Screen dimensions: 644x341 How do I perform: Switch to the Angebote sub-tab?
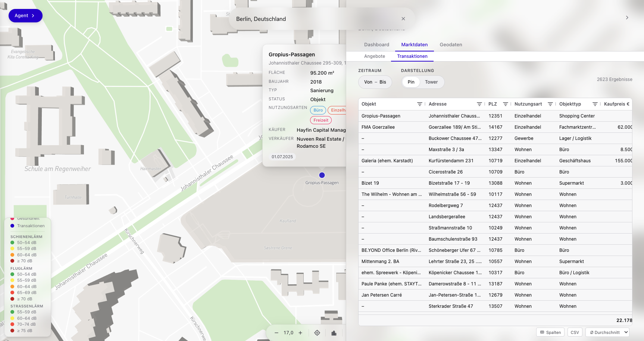(375, 56)
